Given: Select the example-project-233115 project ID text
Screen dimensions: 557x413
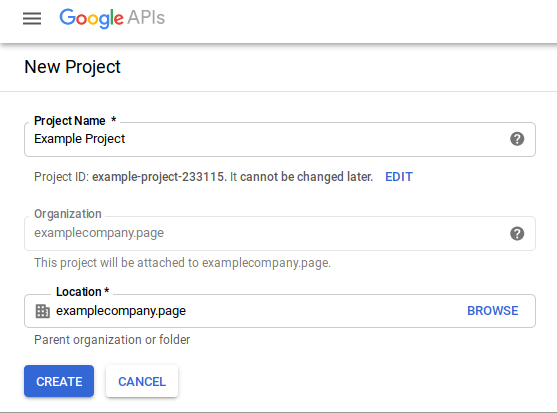Looking at the screenshot, I should coord(159,176).
